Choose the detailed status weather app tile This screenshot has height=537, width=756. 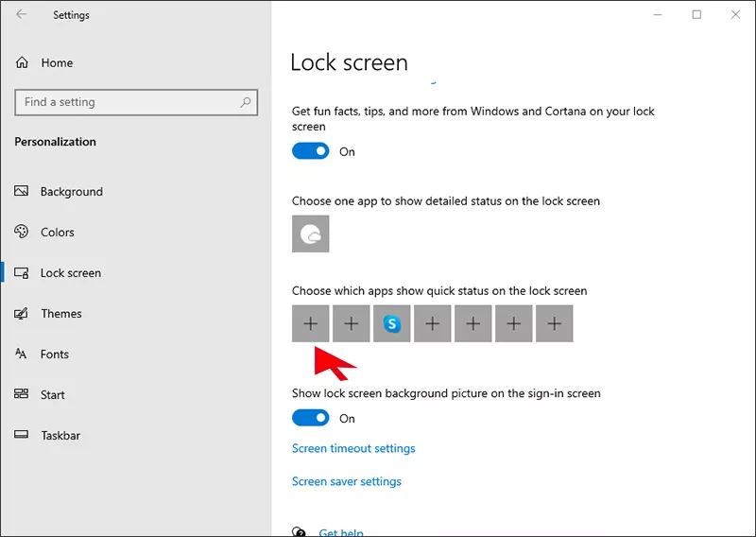(311, 234)
